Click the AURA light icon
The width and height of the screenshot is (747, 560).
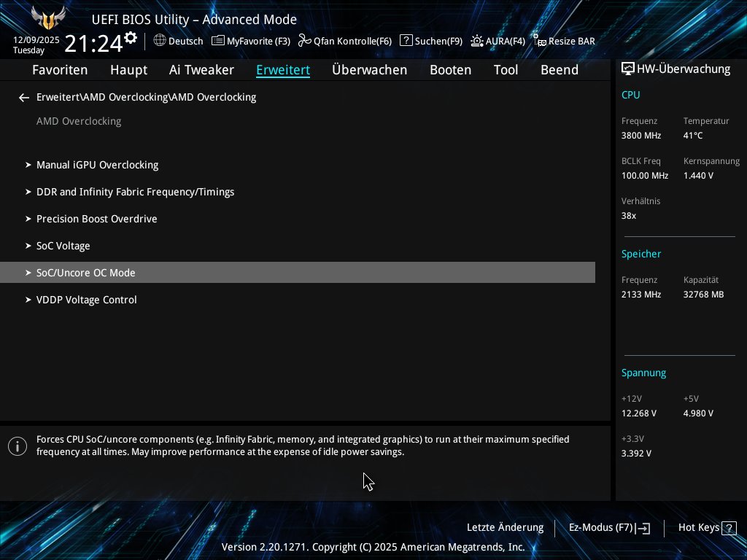477,41
